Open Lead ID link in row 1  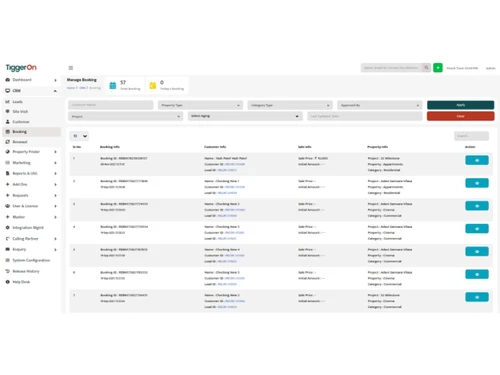click(227, 170)
